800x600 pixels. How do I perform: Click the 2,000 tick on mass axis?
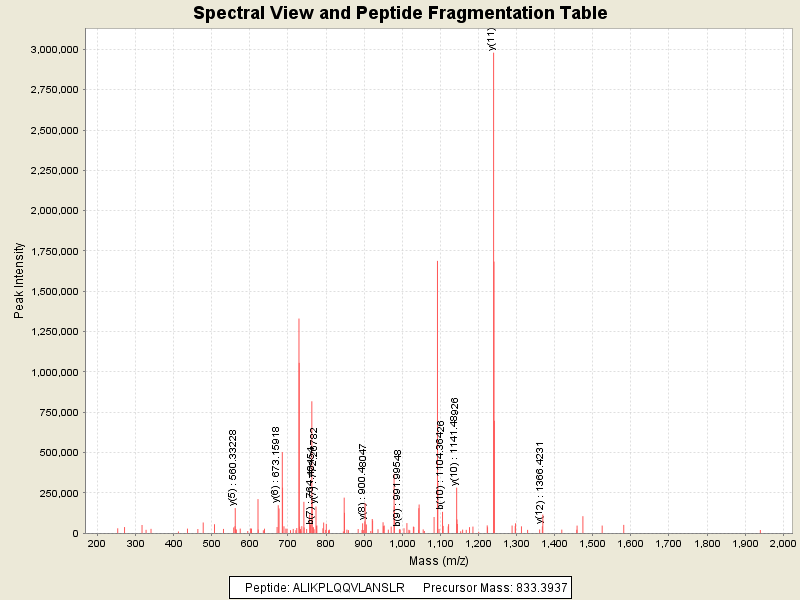pos(781,543)
